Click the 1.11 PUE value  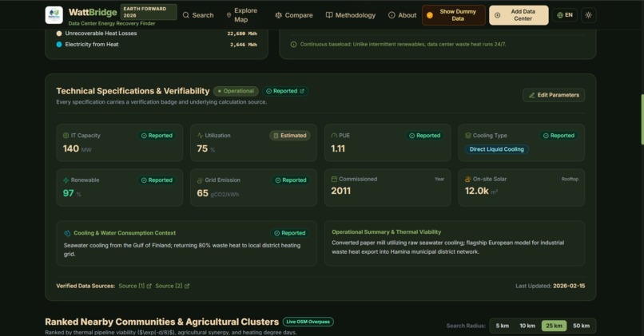(x=338, y=148)
